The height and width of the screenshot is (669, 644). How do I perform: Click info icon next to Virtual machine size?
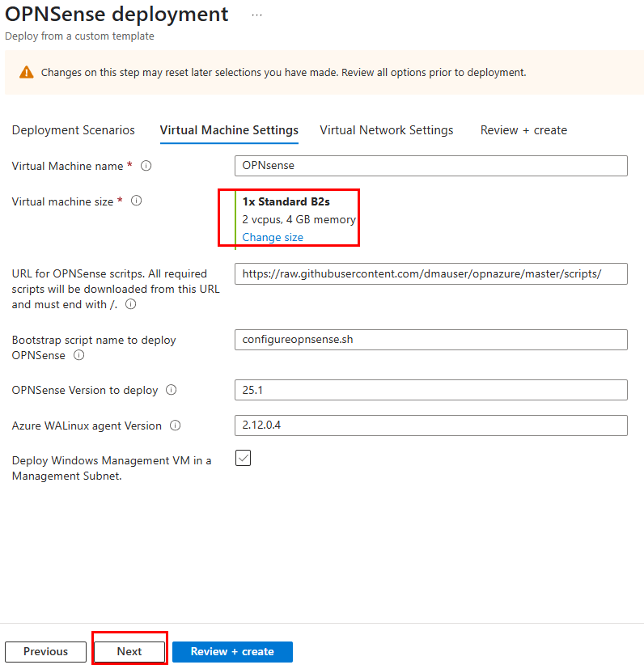(136, 201)
